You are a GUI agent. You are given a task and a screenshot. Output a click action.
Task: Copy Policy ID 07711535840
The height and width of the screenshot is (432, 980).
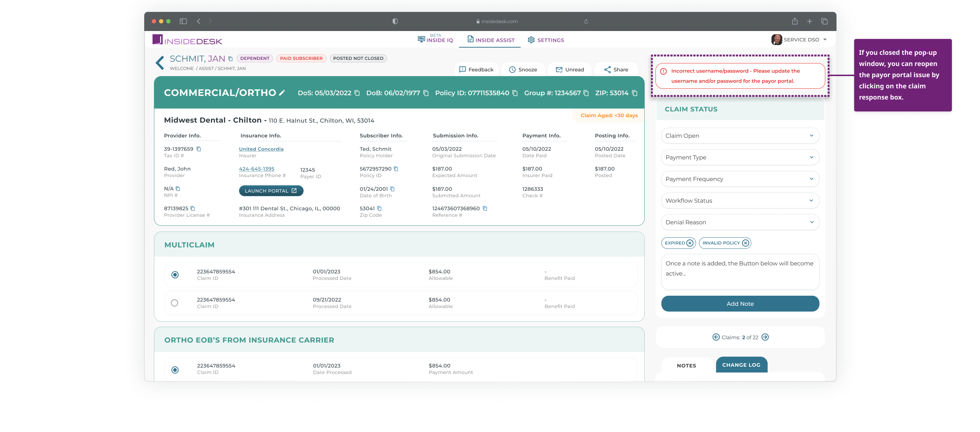click(x=515, y=93)
